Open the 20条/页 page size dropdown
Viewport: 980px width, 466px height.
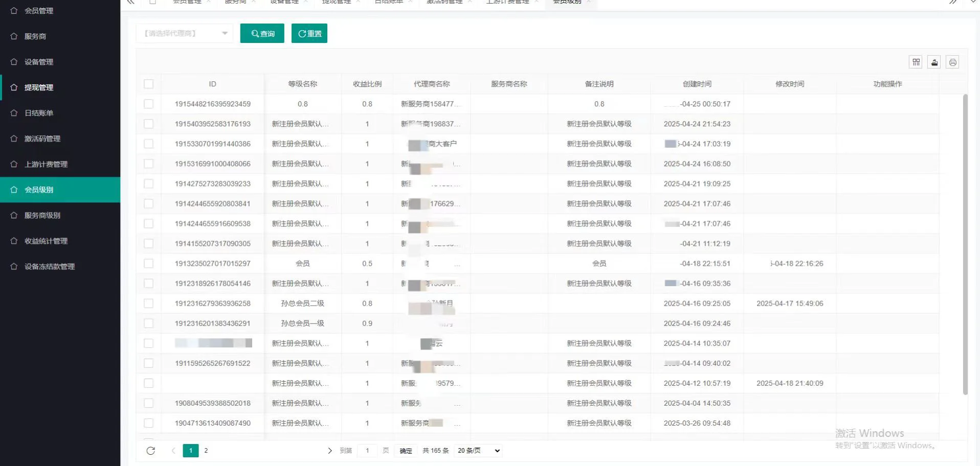pyautogui.click(x=477, y=451)
